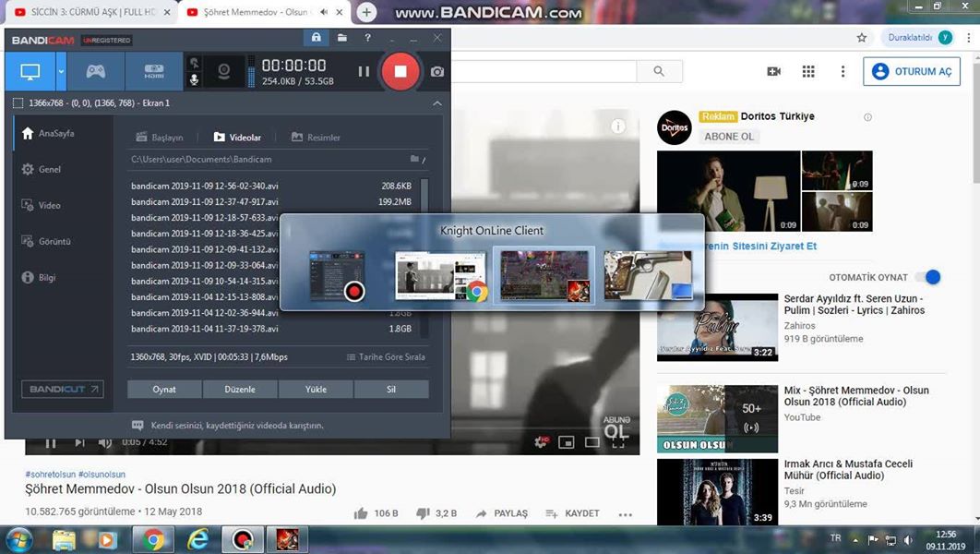Bookmark this page with star icon
Image resolution: width=980 pixels, height=554 pixels.
tap(862, 38)
